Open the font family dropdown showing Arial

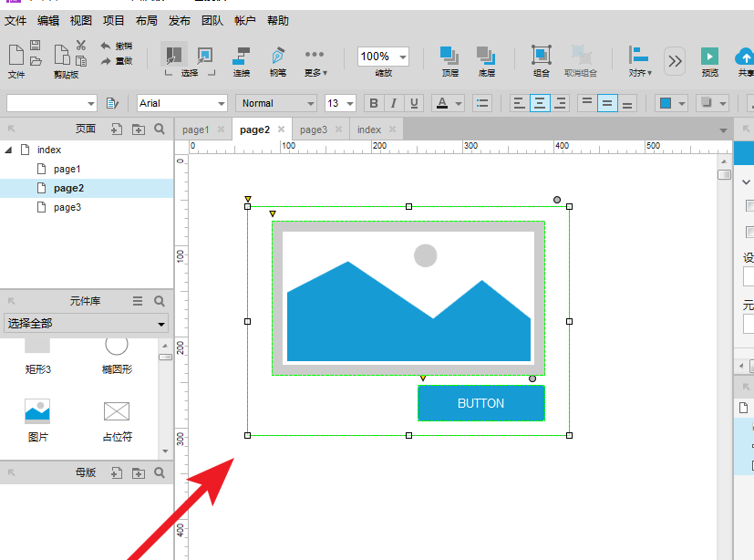click(181, 103)
